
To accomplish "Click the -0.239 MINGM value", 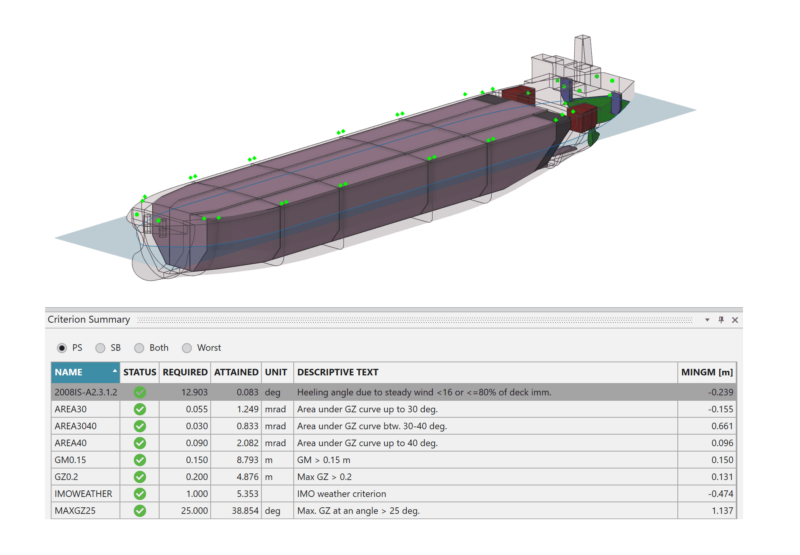I will click(720, 392).
